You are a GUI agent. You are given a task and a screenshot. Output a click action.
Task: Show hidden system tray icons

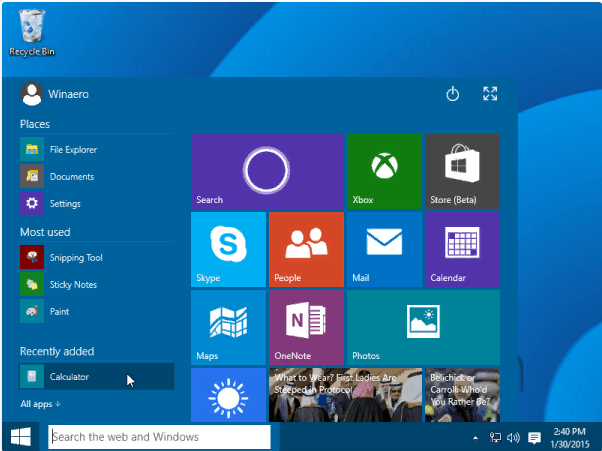coord(476,437)
